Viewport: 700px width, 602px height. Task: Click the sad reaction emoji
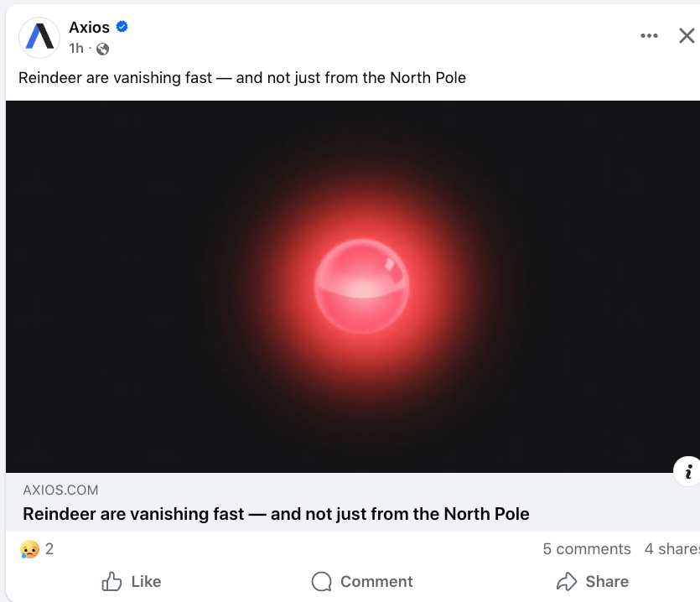(x=29, y=550)
